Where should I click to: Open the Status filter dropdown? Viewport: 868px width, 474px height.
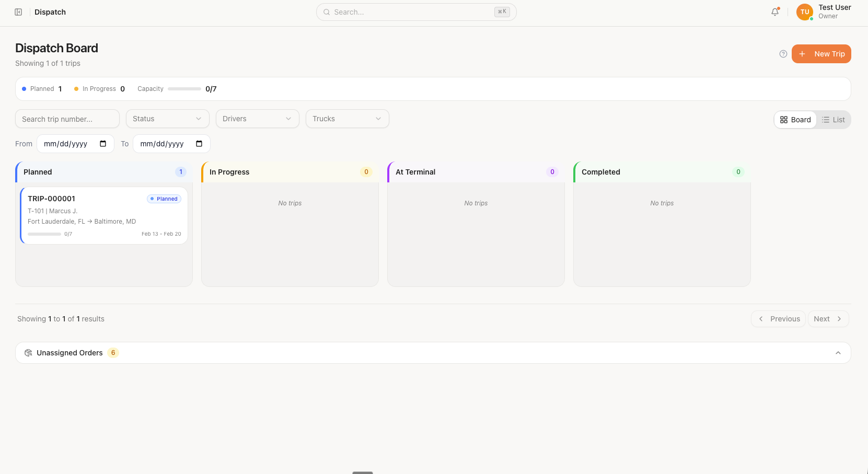tap(167, 119)
